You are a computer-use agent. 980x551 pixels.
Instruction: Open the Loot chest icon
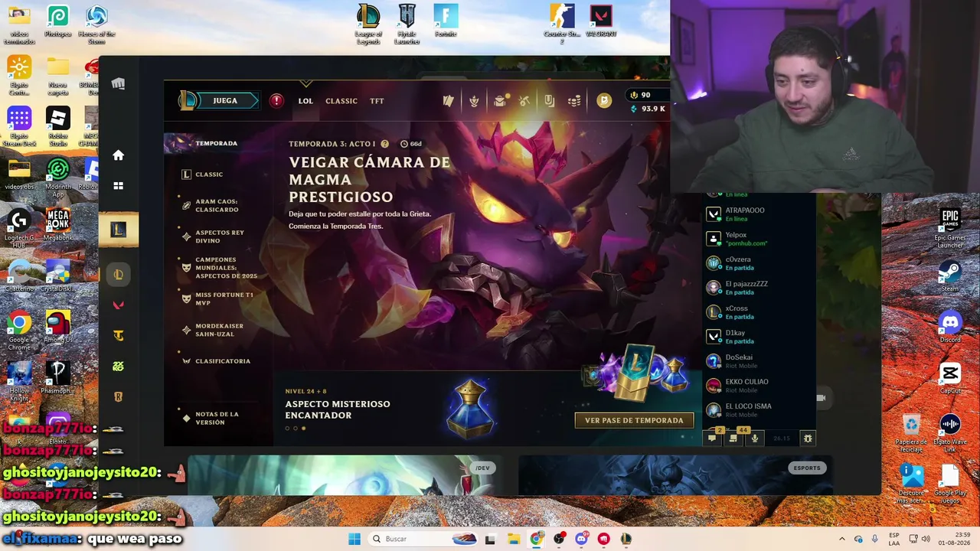[499, 101]
